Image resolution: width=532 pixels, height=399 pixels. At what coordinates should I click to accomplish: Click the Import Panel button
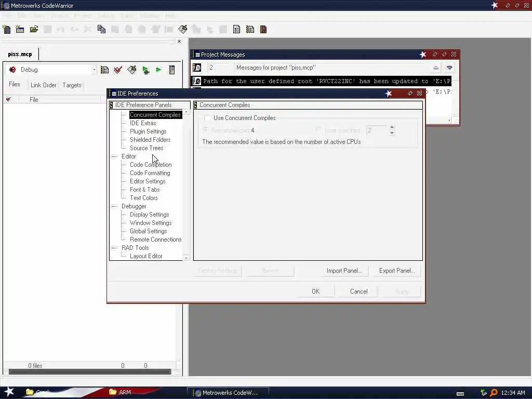point(344,271)
